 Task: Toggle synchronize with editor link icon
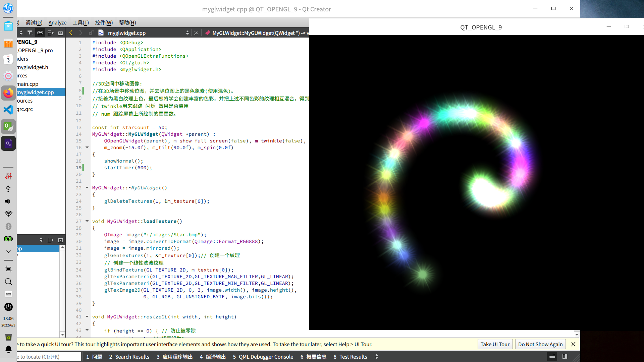[x=40, y=33]
